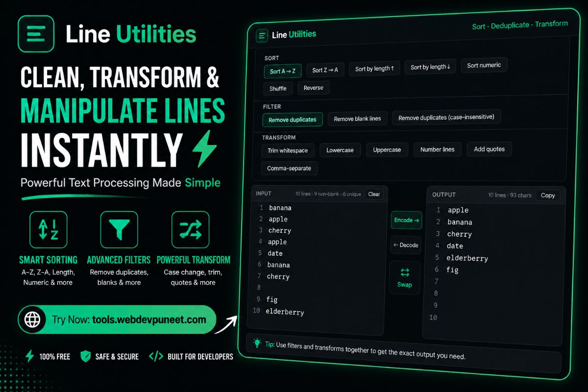Click 'Powerful Text Processing Made Simple' tagline
588x392 pixels.
click(x=121, y=183)
